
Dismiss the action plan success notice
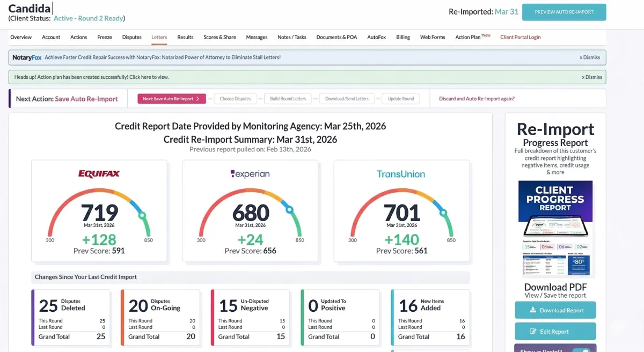(592, 77)
